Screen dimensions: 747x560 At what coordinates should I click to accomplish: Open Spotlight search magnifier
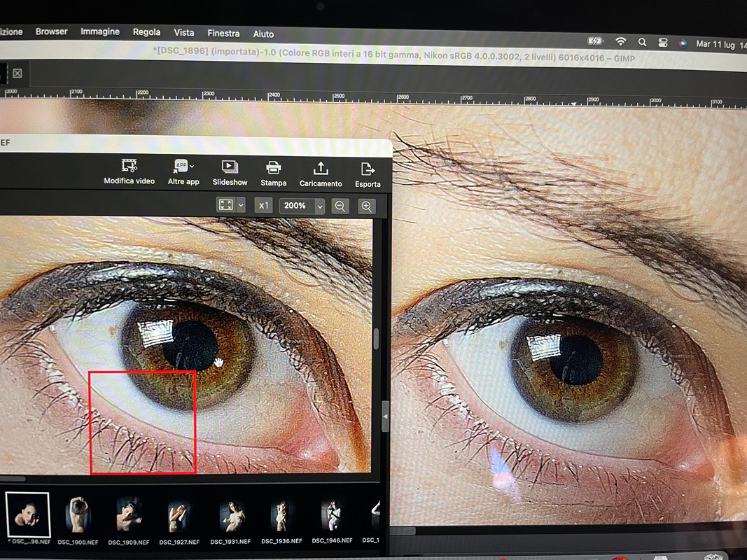coord(642,43)
